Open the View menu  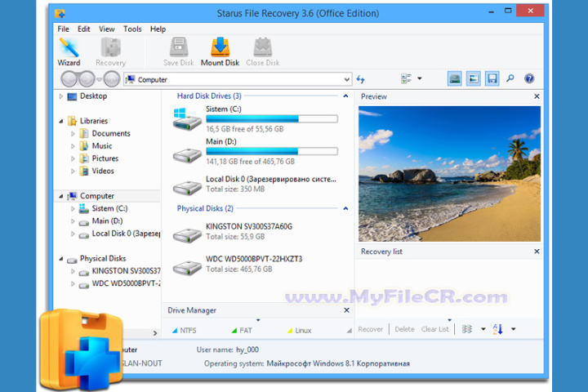(x=106, y=29)
